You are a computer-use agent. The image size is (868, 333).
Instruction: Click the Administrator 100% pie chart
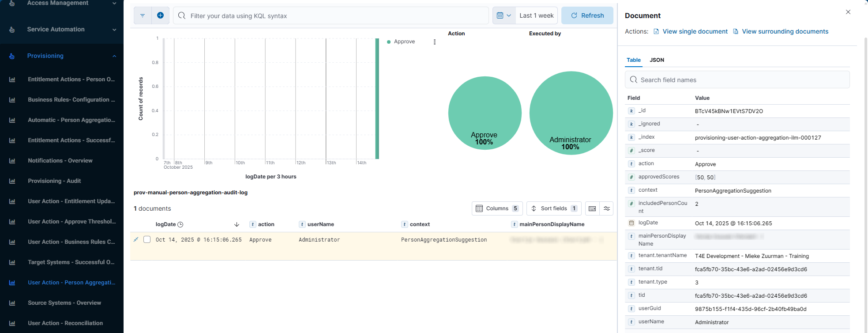point(571,113)
